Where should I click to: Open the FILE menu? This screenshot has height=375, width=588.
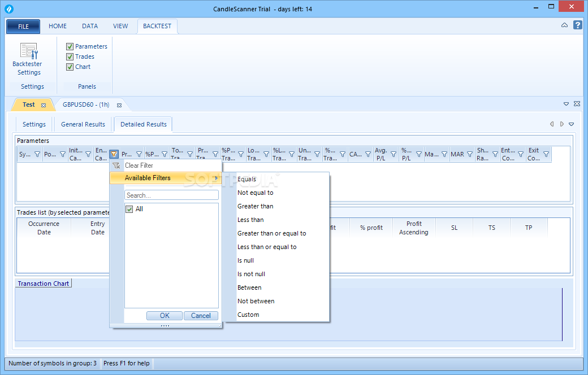[23, 26]
